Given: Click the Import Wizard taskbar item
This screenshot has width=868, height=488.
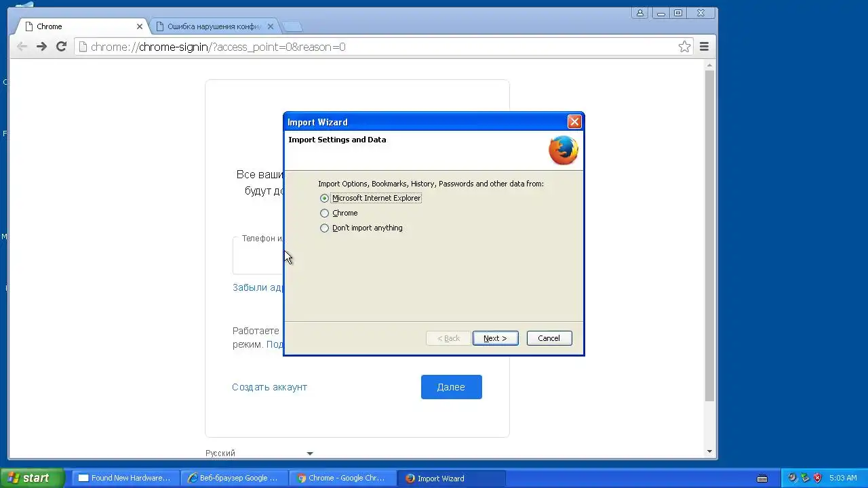Looking at the screenshot, I should [x=452, y=478].
